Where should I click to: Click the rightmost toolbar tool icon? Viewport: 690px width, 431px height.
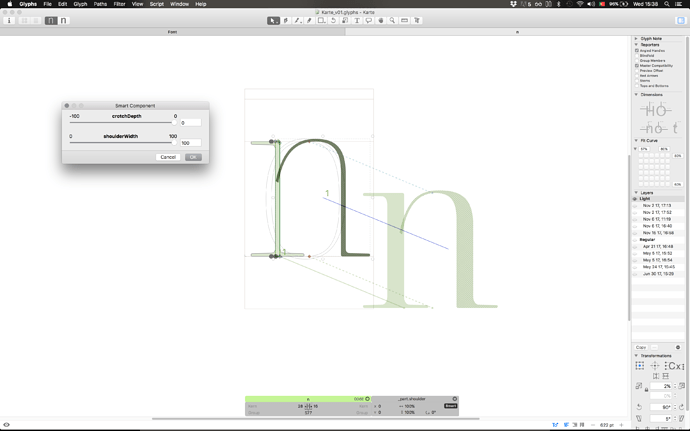[x=416, y=21]
